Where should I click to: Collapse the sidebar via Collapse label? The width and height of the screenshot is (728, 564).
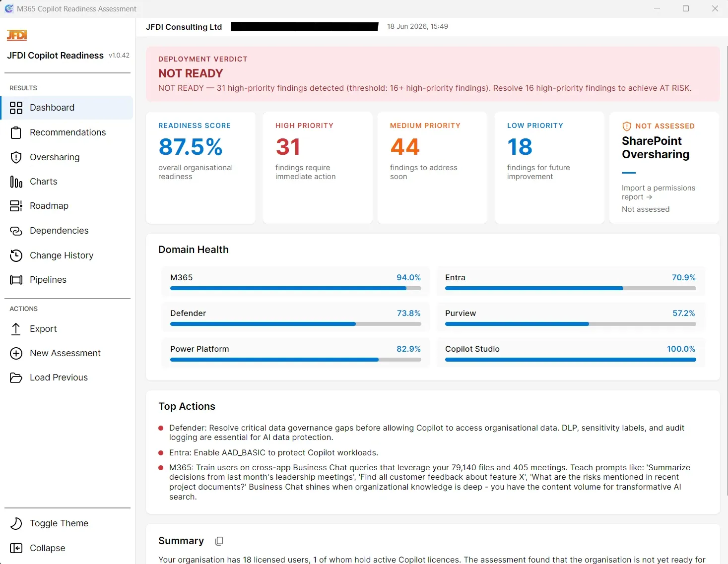48,548
